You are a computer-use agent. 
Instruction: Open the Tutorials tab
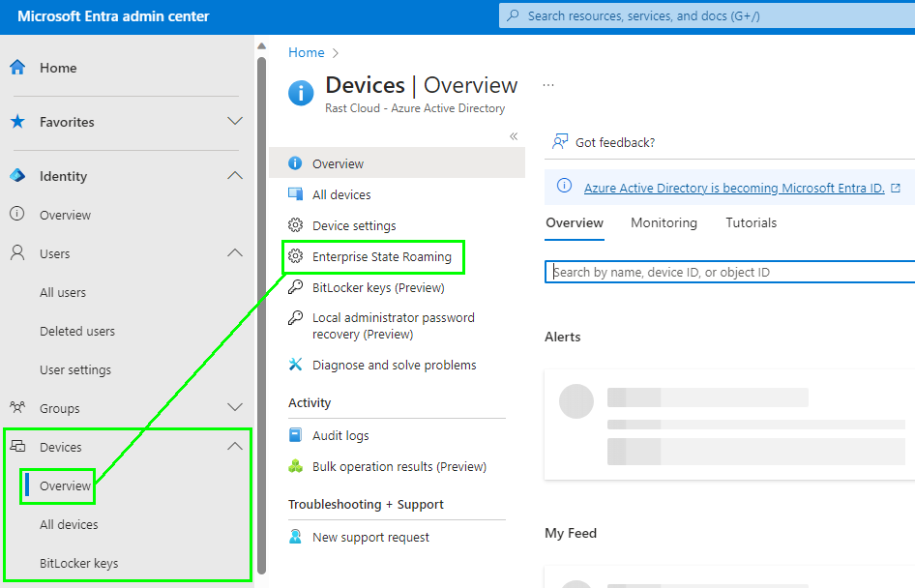coord(751,223)
